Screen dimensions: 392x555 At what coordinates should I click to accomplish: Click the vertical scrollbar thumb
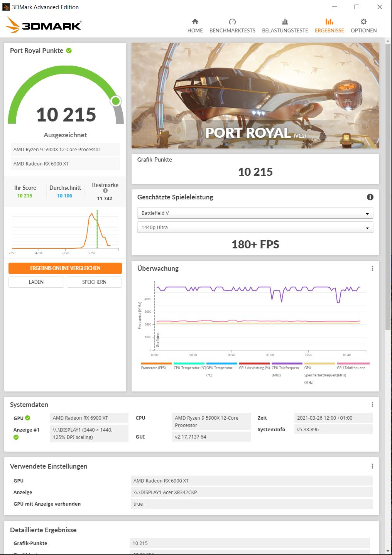(388, 187)
